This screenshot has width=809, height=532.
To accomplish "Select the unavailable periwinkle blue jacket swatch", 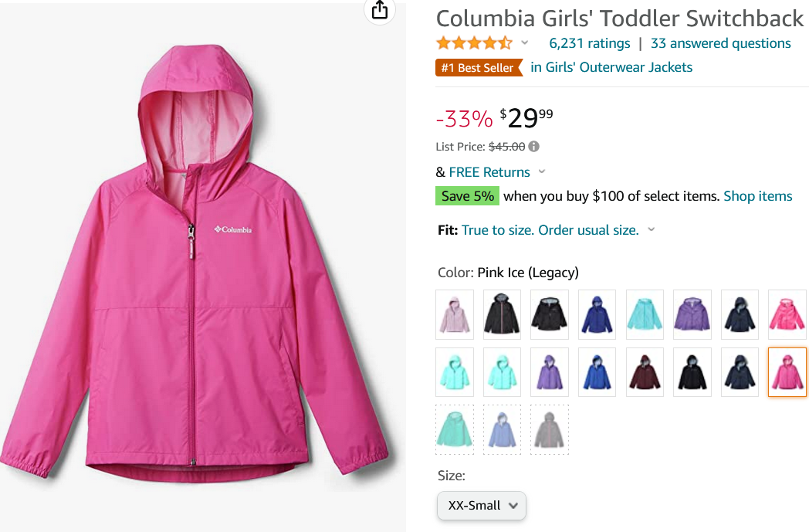I will [502, 429].
